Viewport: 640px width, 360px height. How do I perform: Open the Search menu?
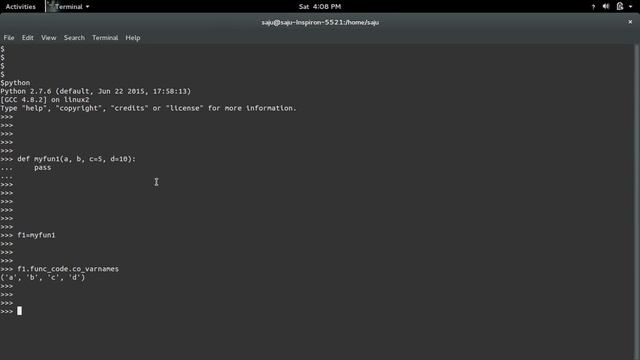click(x=74, y=38)
